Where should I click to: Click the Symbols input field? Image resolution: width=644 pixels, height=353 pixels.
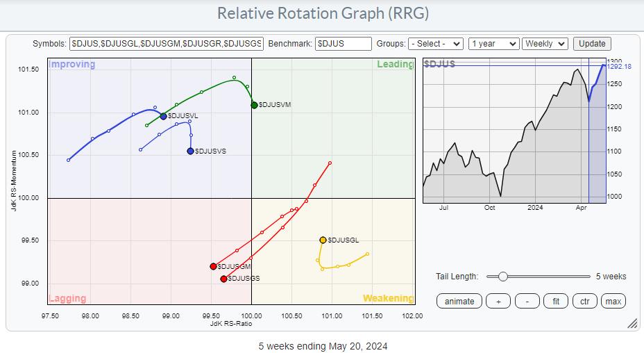166,44
